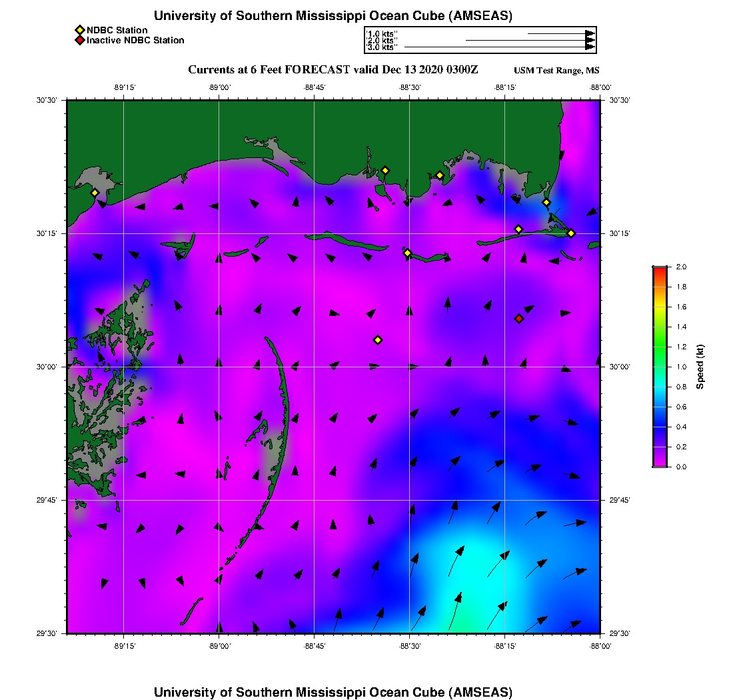Click the red inactive NDBC station marker on map
733x700 pixels.
click(x=519, y=319)
